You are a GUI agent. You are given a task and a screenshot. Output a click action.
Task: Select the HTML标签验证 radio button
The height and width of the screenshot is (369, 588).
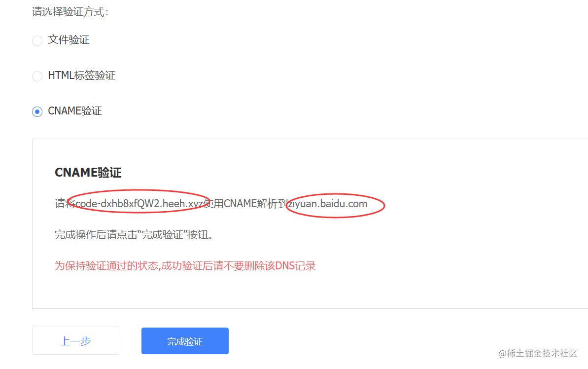(37, 76)
